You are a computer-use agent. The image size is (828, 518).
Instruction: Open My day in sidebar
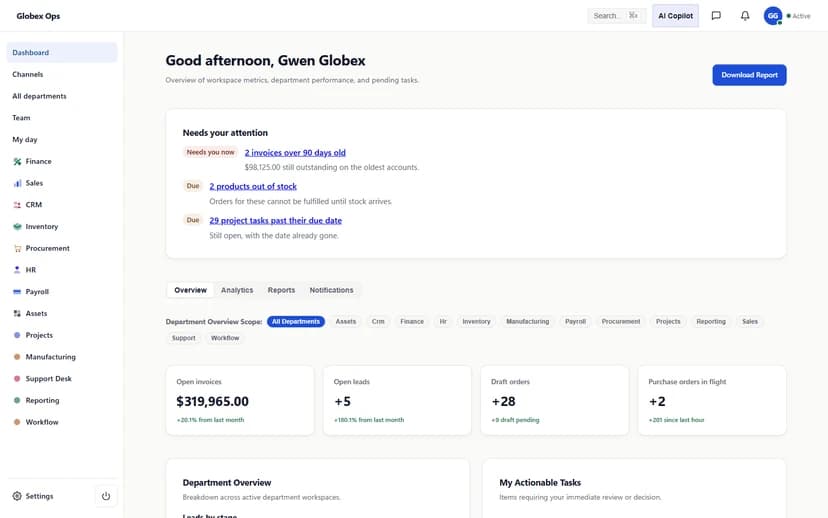pos(62,139)
